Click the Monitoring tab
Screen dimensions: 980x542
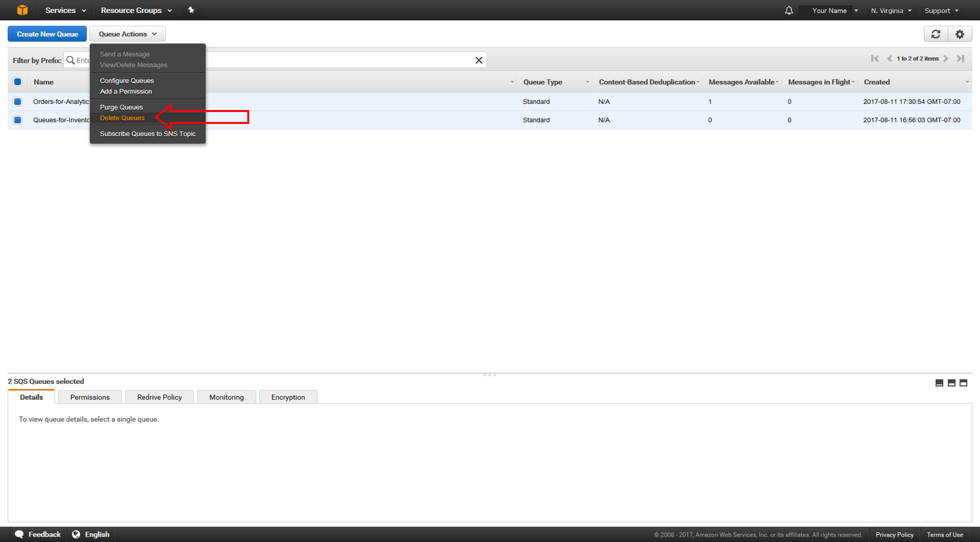click(x=226, y=397)
